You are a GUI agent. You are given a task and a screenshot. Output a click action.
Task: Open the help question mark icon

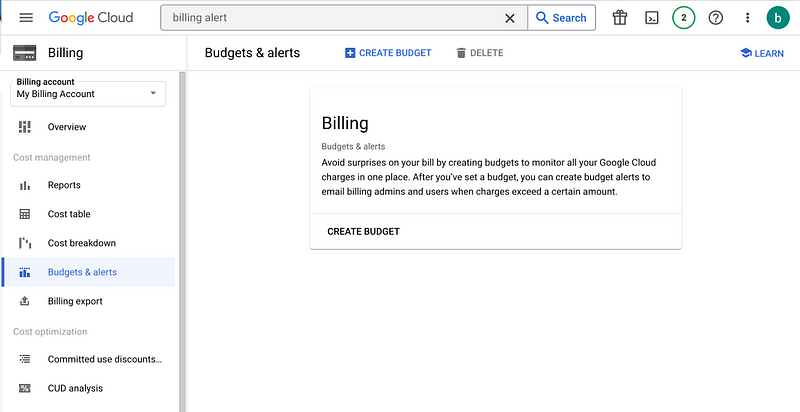coord(716,18)
